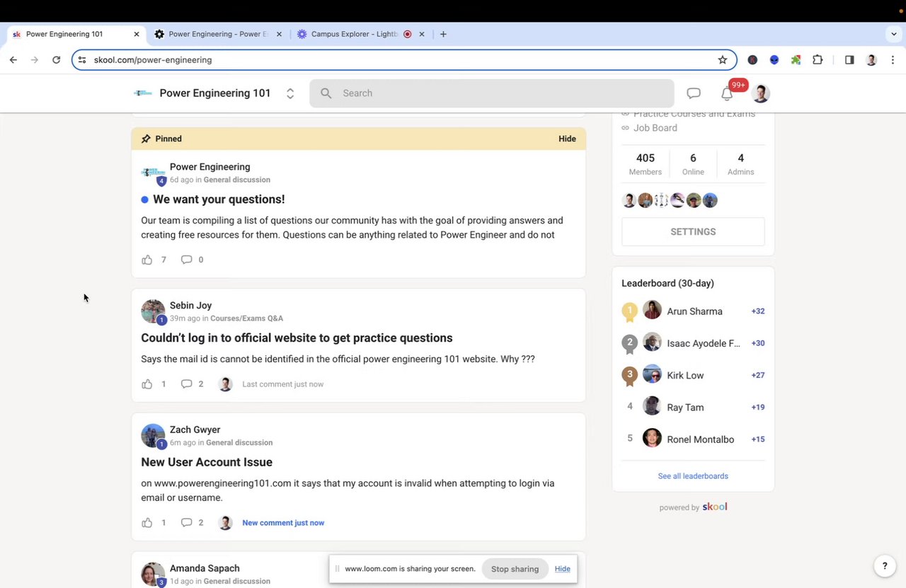906x588 pixels.
Task: Open the help question mark button
Action: (x=884, y=566)
